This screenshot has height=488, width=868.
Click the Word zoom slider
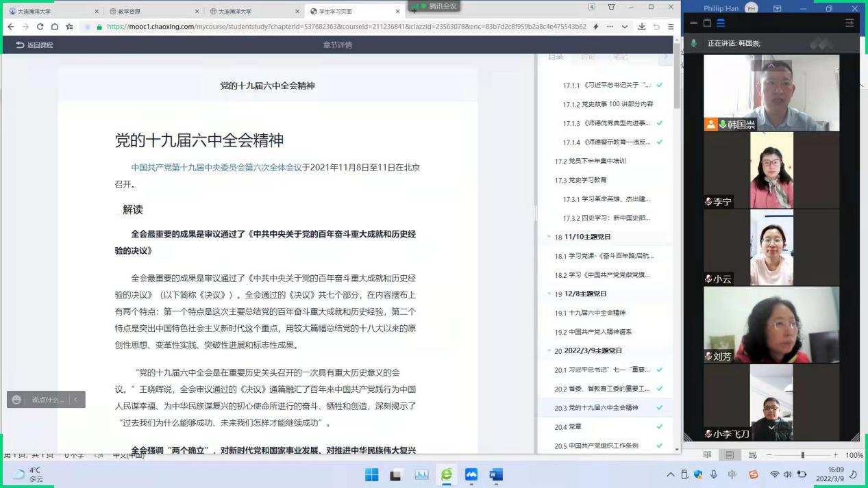802,455
